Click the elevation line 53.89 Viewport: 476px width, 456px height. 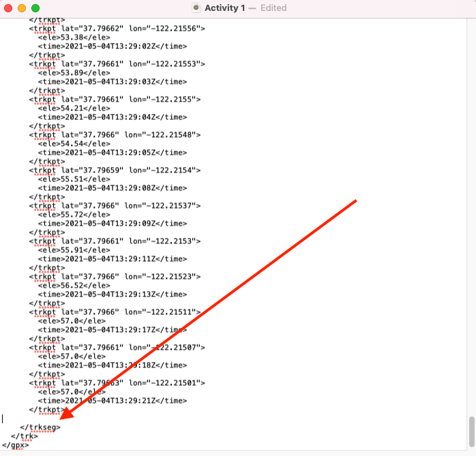click(x=74, y=73)
